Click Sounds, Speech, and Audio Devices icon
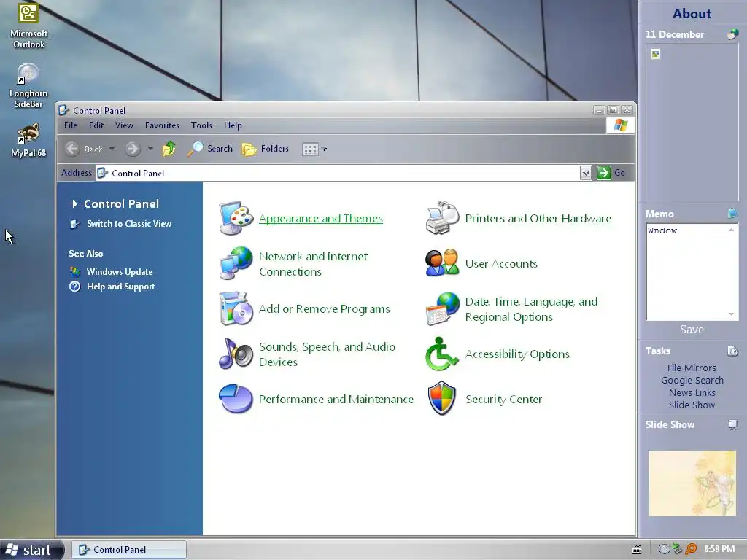 (x=236, y=354)
